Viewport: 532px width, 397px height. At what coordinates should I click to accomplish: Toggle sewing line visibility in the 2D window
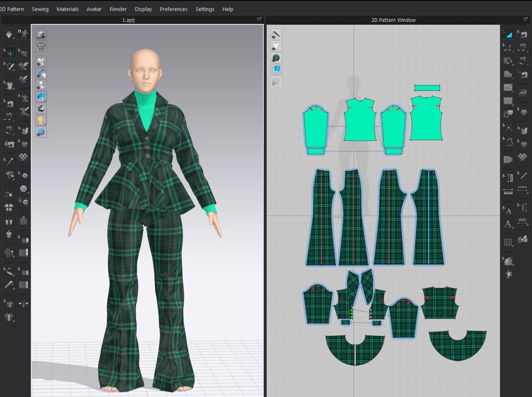(x=276, y=34)
